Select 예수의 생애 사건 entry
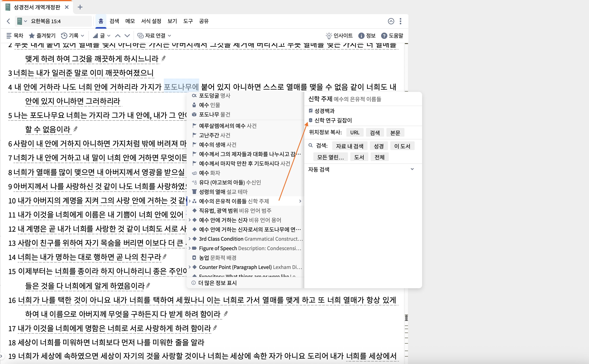 point(246,145)
